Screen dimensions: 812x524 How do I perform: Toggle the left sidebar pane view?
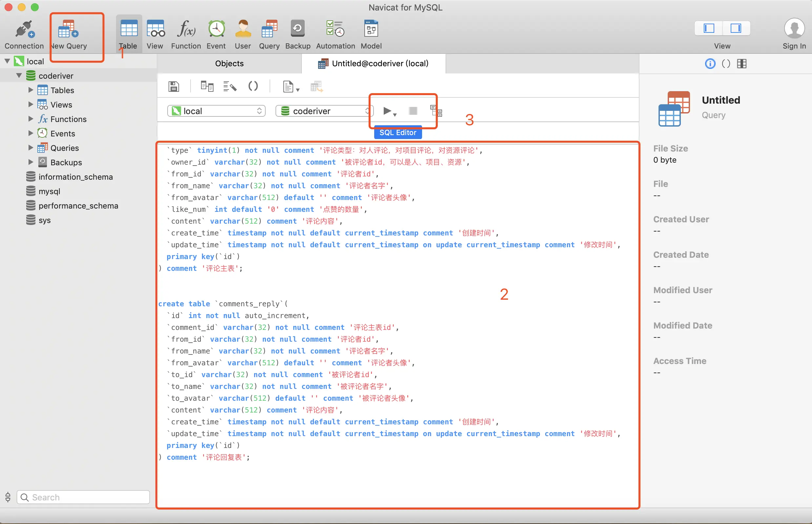click(709, 28)
